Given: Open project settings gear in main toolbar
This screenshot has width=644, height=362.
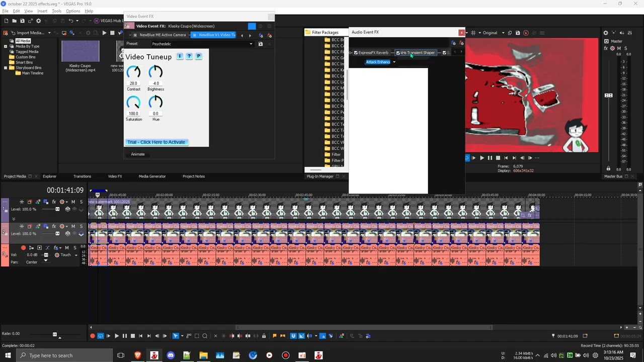Looking at the screenshot, I should [x=39, y=21].
